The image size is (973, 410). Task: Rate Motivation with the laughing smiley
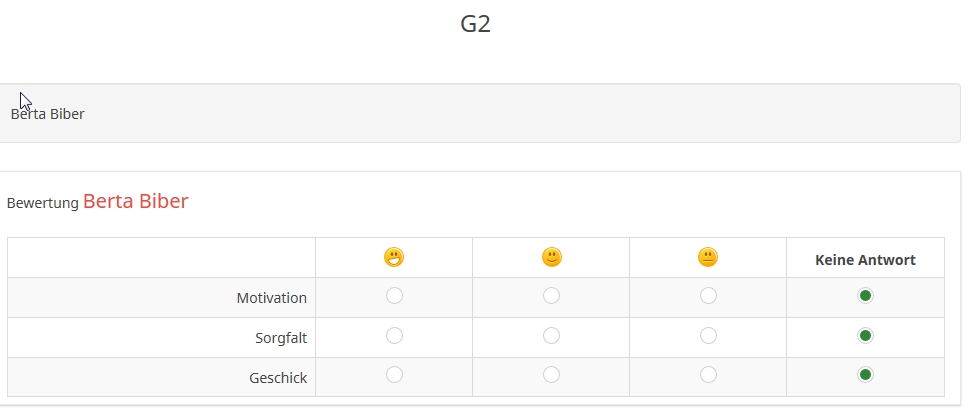pyautogui.click(x=394, y=296)
